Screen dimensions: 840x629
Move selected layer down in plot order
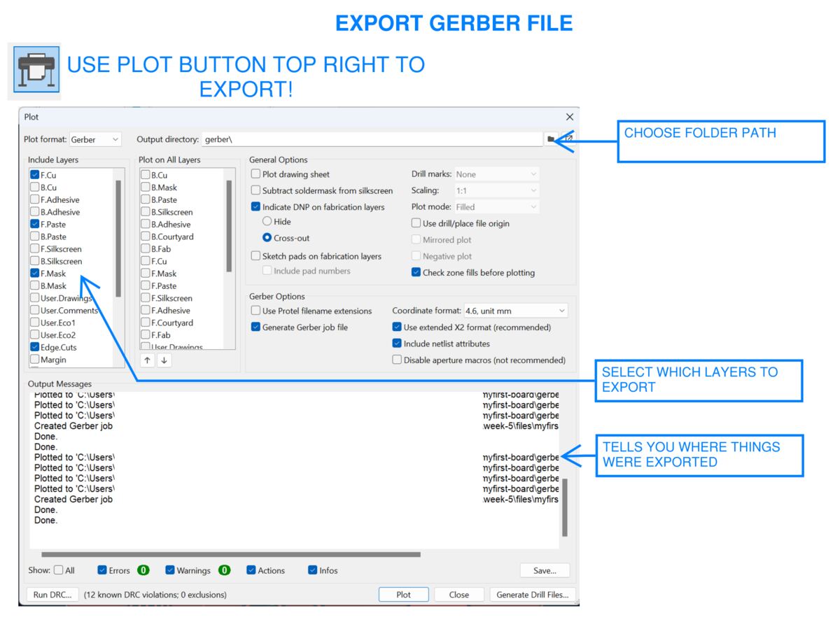tap(162, 360)
